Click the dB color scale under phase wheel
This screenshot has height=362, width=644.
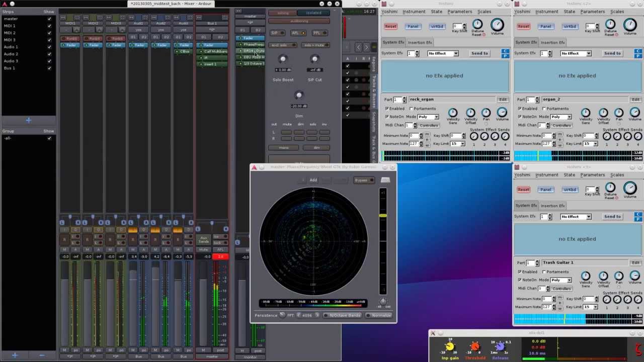point(313,303)
